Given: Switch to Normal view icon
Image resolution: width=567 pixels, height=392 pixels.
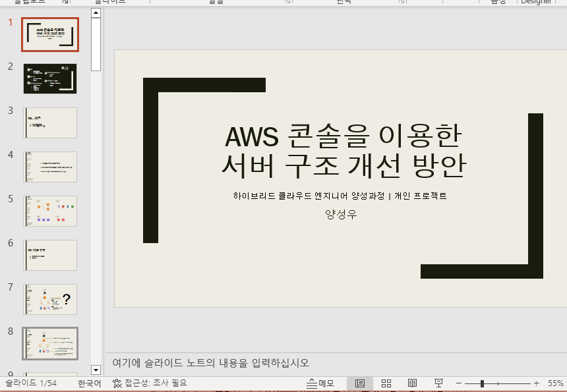Looking at the screenshot, I should coord(360,383).
